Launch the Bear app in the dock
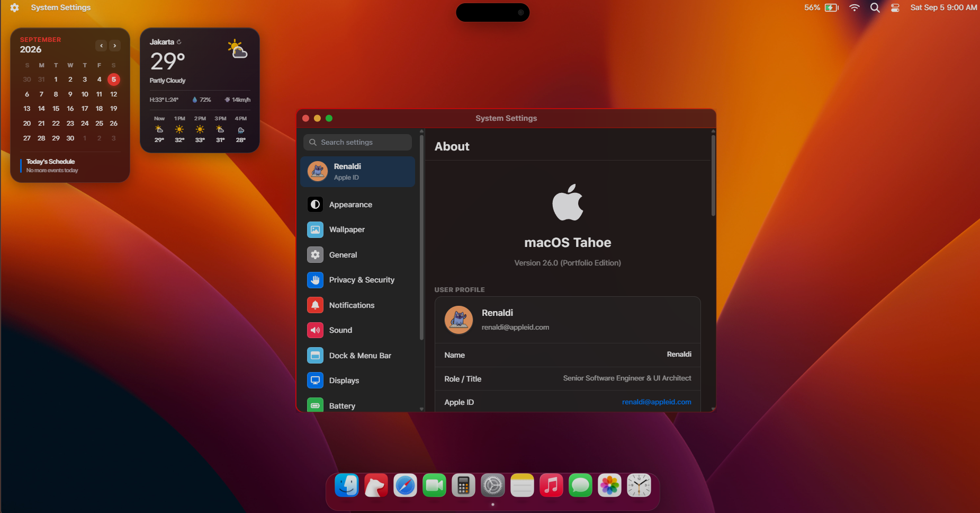Image resolution: width=980 pixels, height=513 pixels. [376, 485]
